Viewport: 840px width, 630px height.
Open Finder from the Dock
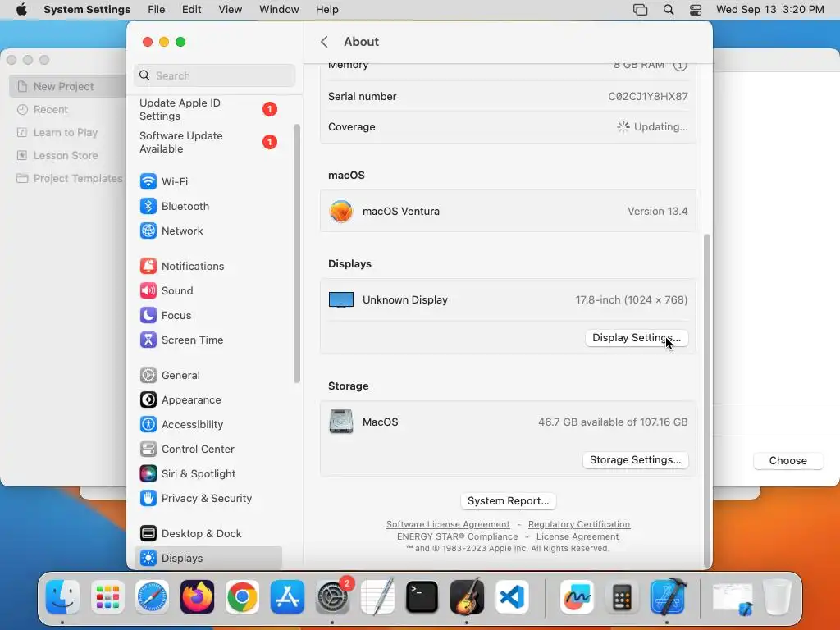point(62,597)
